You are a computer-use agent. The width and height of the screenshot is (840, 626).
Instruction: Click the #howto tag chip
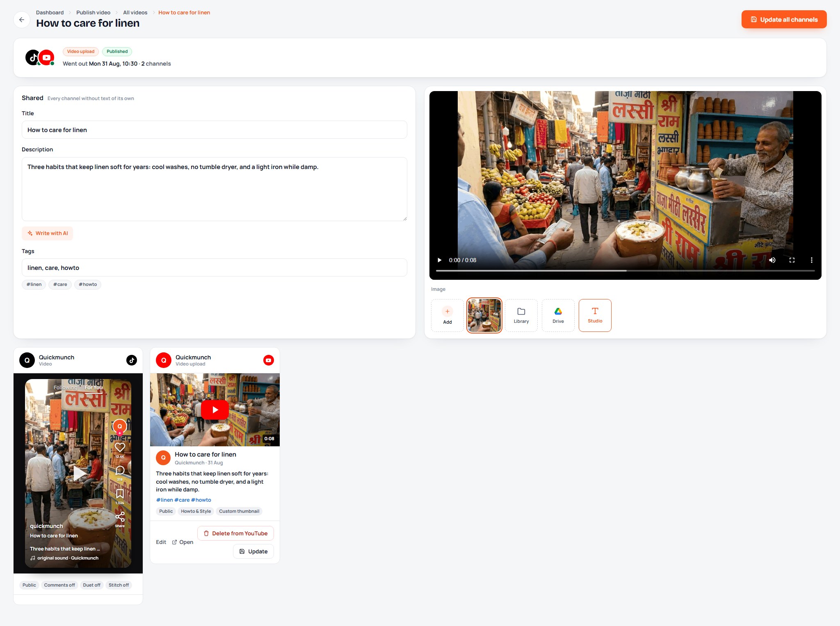[x=88, y=284]
